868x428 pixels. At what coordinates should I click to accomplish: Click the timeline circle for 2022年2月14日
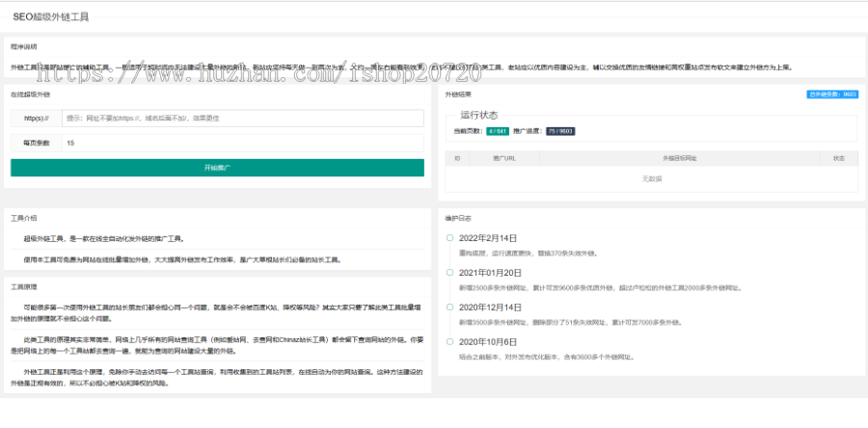click(449, 238)
